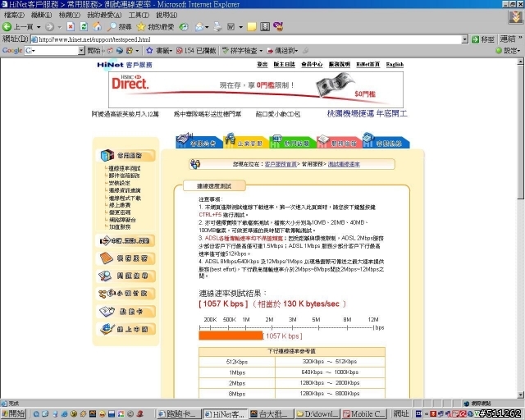Open the spell check dropdown arrow
This screenshot has width=525, height=420.
(x=261, y=51)
